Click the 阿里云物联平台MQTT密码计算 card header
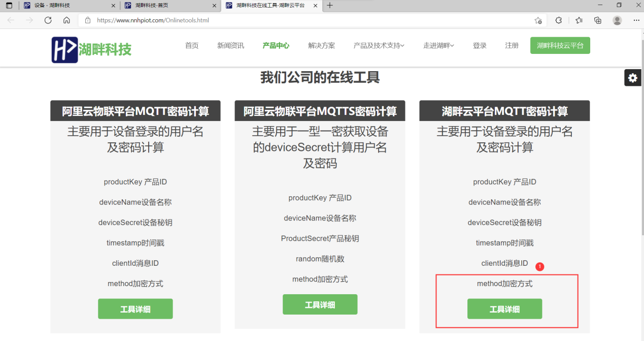644x341 pixels. [135, 111]
